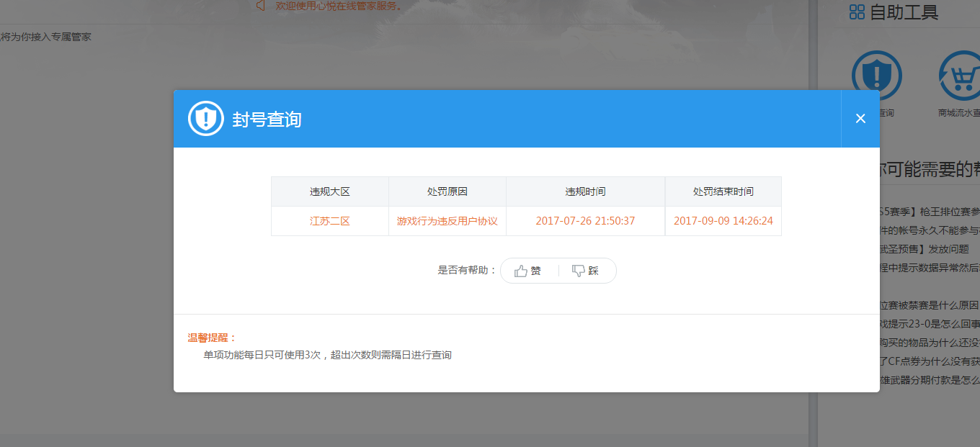Give a thumbs-down with 踩
This screenshot has width=980, height=447.
585,271
